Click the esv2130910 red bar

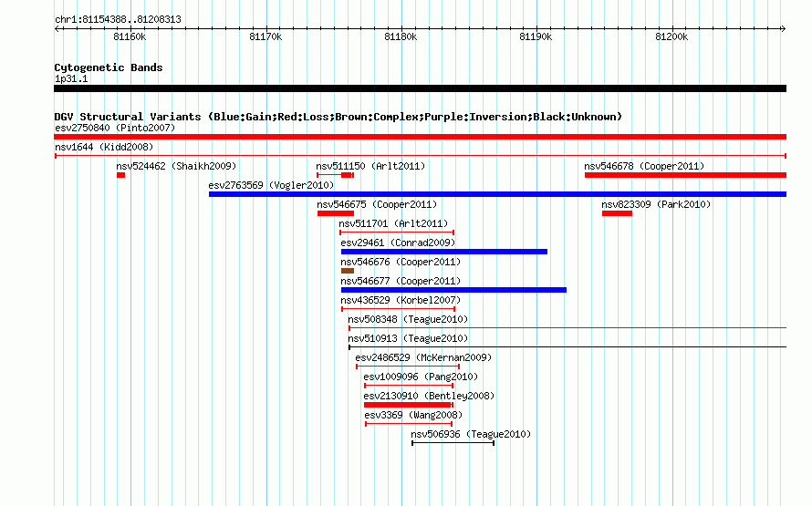(x=409, y=405)
